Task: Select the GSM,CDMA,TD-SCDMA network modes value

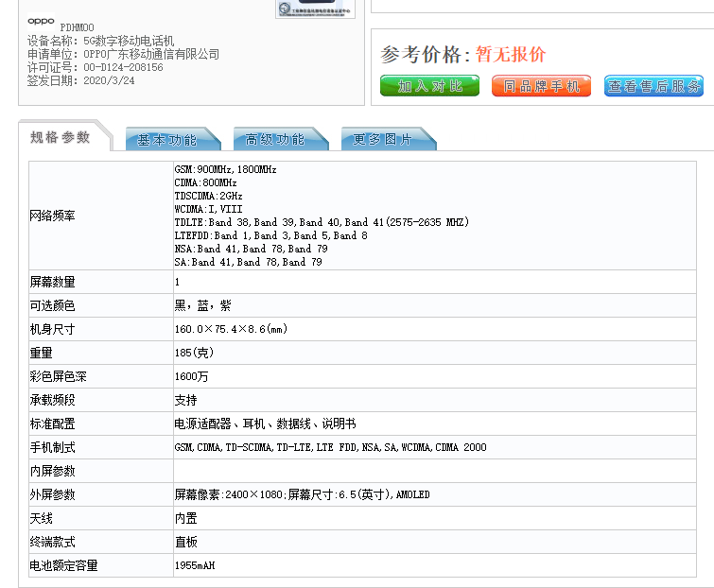Action: (331, 447)
